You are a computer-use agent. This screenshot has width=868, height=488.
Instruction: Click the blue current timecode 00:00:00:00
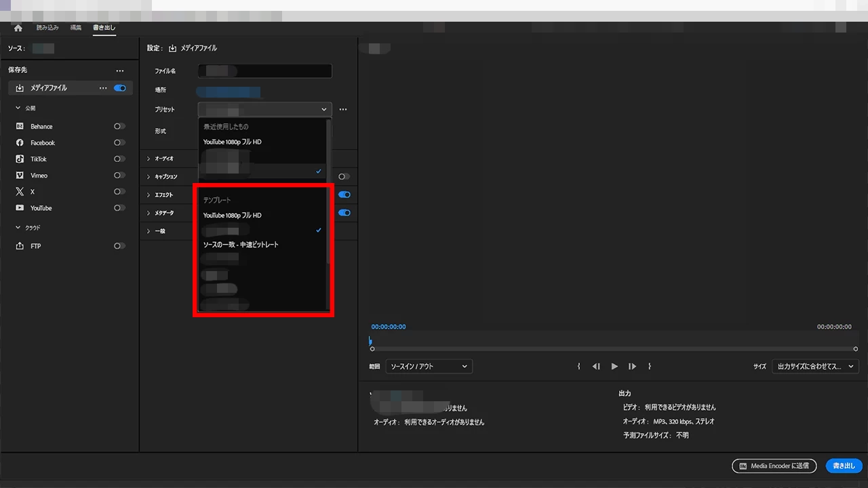[389, 327]
